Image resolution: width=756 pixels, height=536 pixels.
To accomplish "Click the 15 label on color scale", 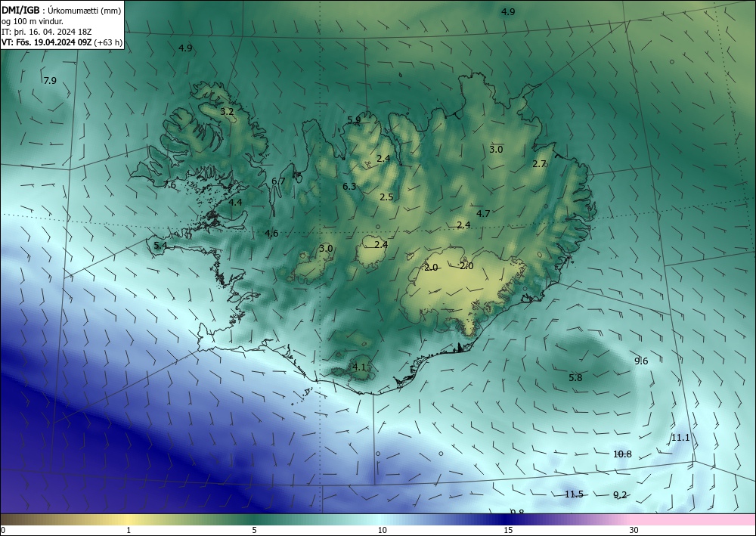I will click(508, 530).
